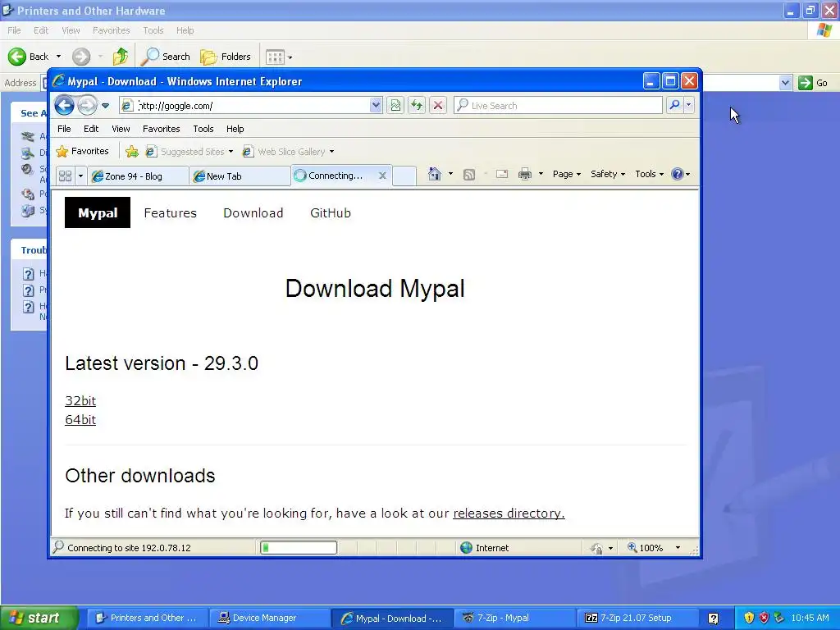
Task: Close the Connecting tab with X
Action: (x=382, y=176)
